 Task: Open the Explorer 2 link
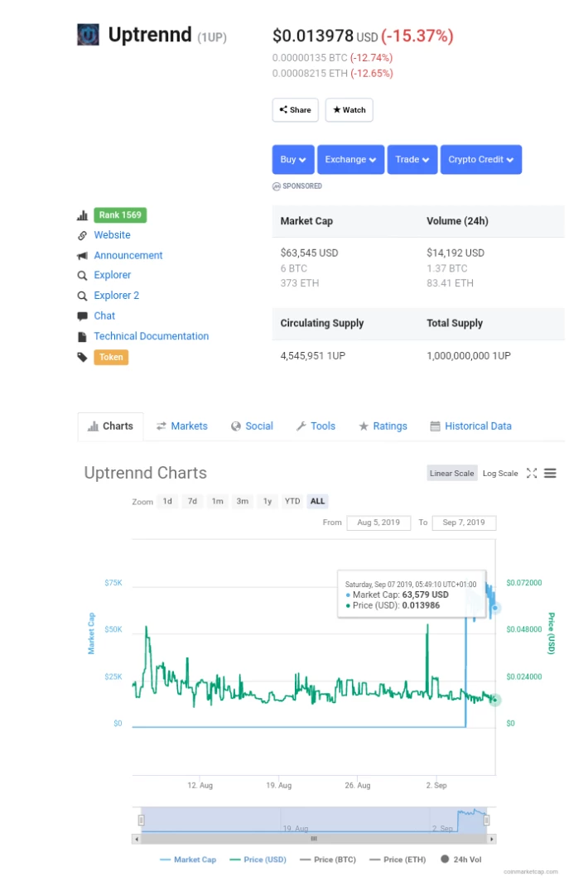click(117, 296)
